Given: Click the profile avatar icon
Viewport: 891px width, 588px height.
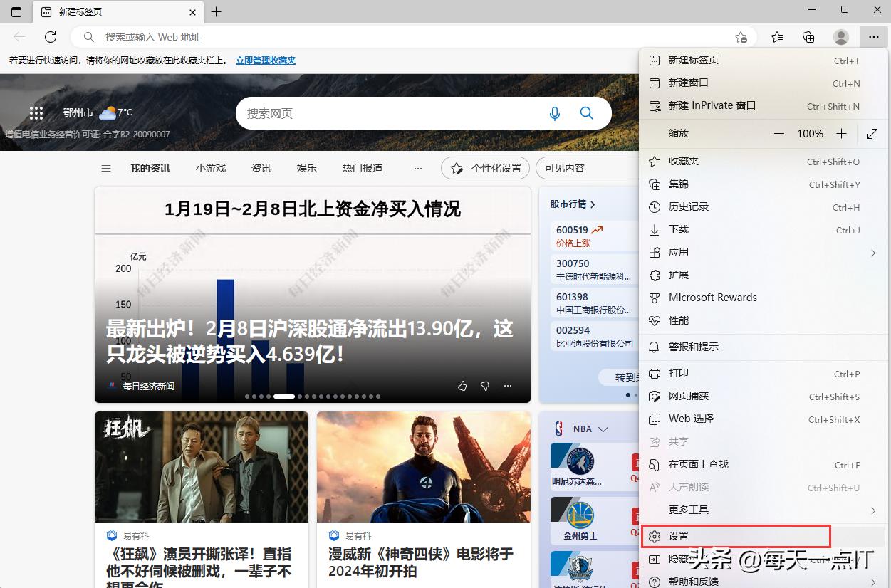Looking at the screenshot, I should (x=841, y=37).
